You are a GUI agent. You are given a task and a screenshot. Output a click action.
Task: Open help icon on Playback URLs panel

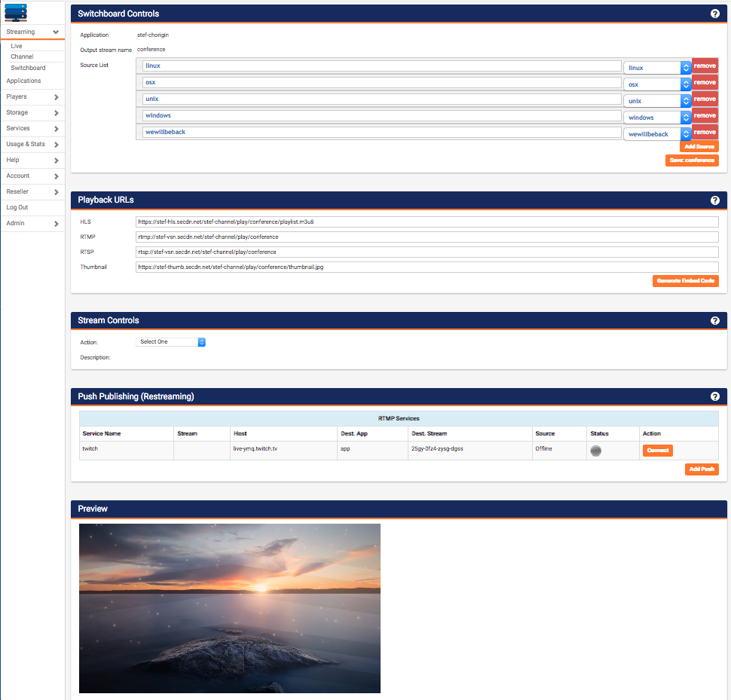714,200
